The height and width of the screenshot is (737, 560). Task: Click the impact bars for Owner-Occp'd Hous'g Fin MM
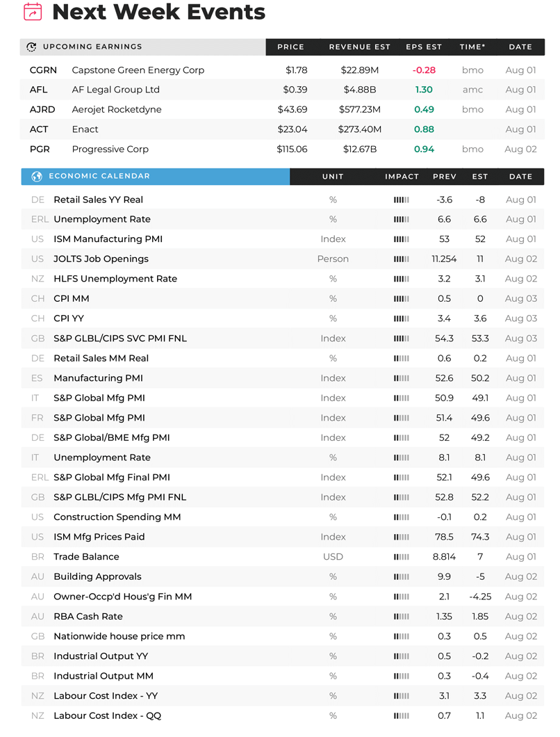(401, 597)
